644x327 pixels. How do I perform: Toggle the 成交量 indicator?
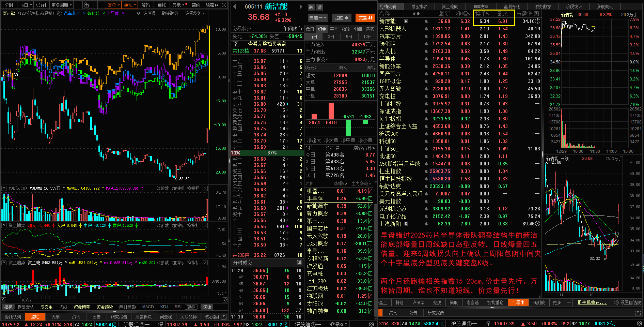coord(46,307)
